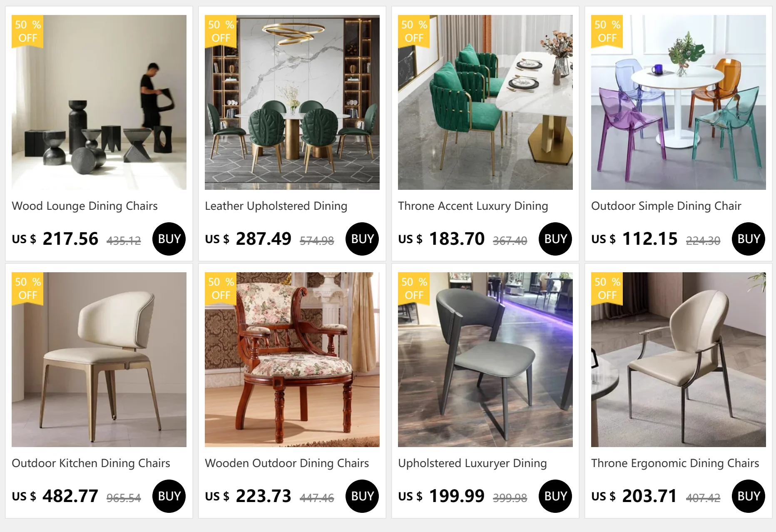Click the 50% OFF badge on cream chair
The image size is (776, 532).
pyautogui.click(x=27, y=288)
